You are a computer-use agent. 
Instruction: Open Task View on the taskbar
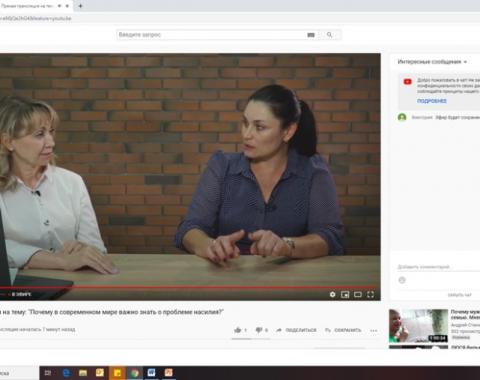48,373
